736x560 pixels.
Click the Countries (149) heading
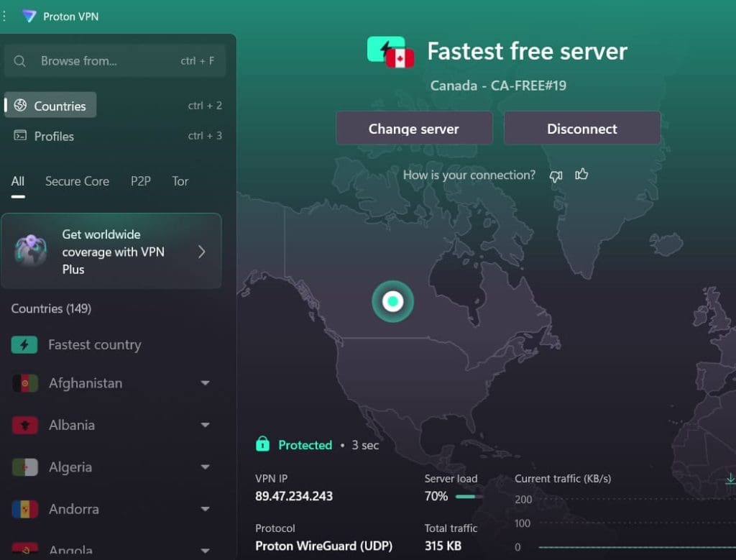click(x=51, y=308)
